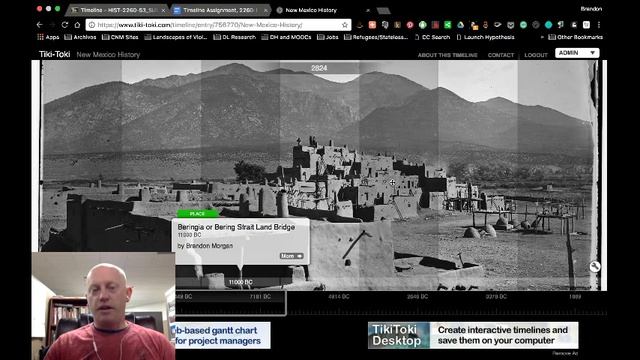Screen dimensions: 640x360
Task: Open DH and MOOCs bookmark folder
Action: click(286, 37)
